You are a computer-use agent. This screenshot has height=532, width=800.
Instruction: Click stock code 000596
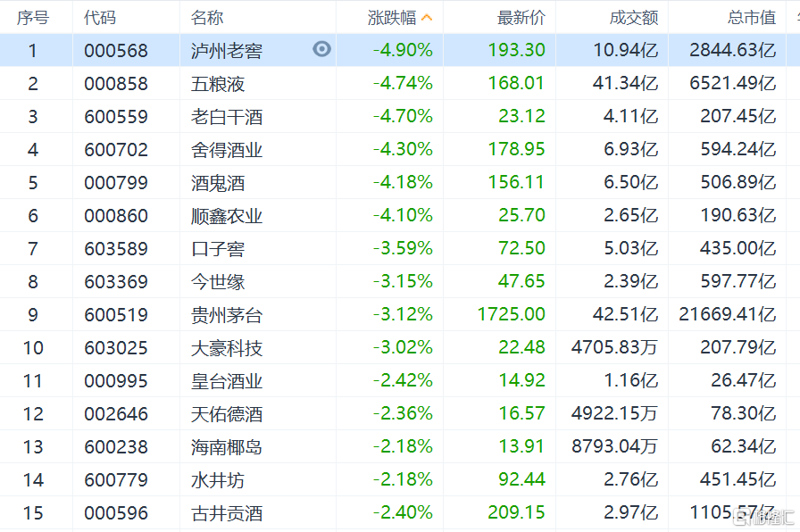coord(116,513)
